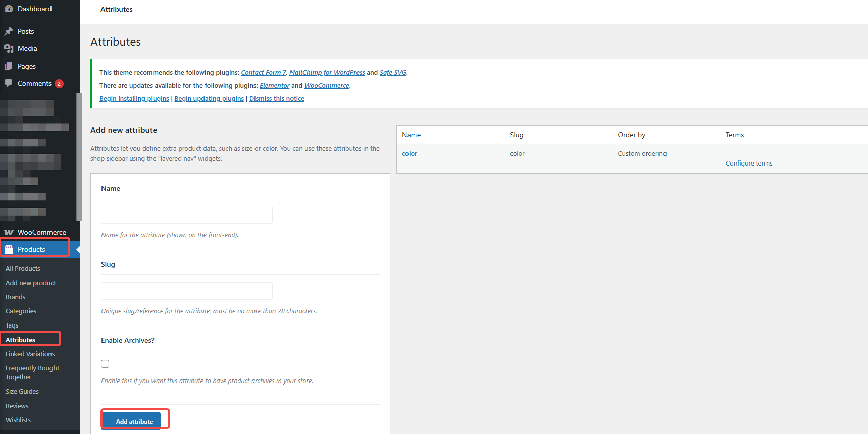Click the red comments count badge
Viewport: 868px width, 434px height.
[59, 84]
